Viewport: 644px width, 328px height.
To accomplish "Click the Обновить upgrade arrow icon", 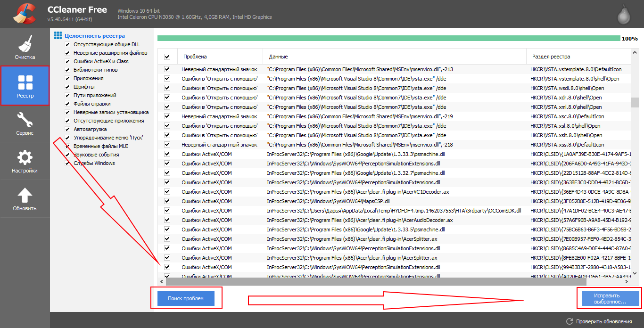I will click(x=25, y=195).
